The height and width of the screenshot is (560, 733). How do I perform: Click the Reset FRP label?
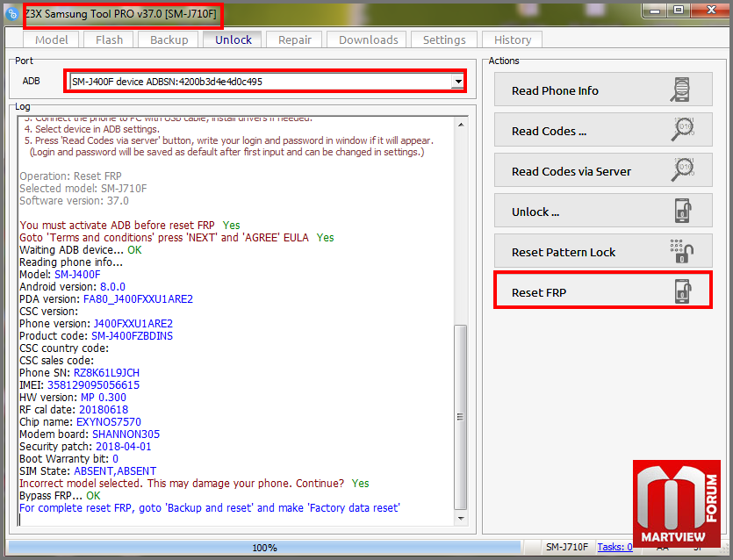tap(538, 292)
